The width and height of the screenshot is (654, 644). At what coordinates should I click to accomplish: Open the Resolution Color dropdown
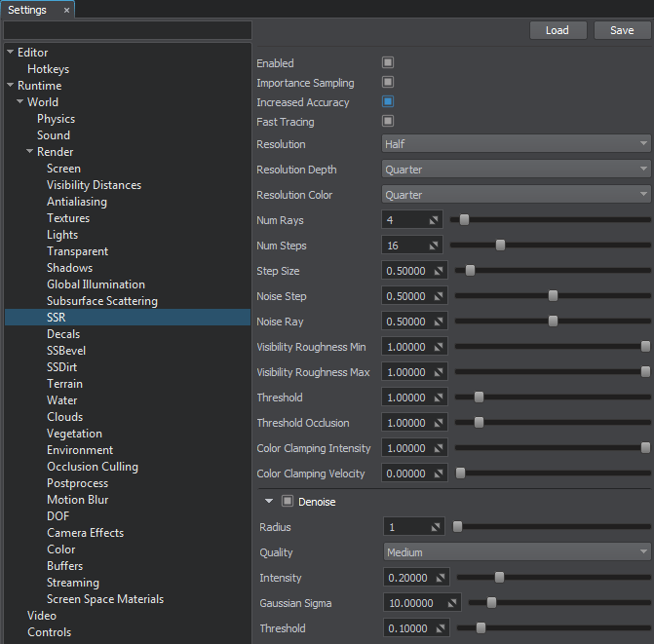tap(516, 195)
